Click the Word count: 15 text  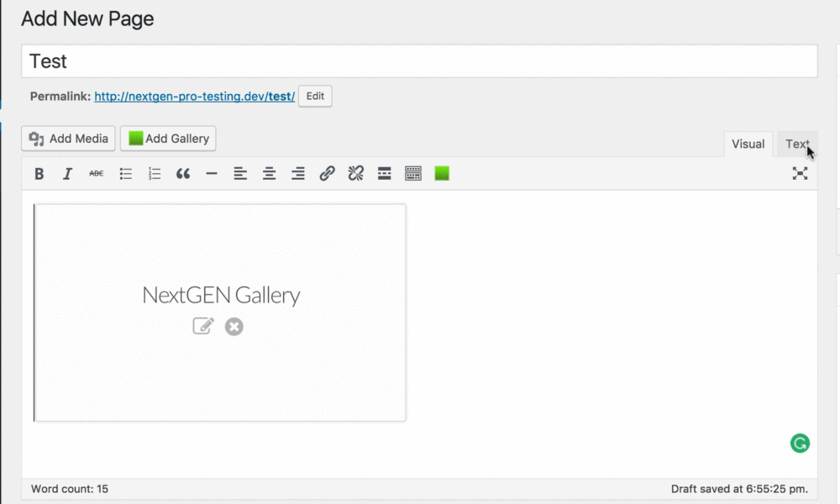tap(70, 489)
